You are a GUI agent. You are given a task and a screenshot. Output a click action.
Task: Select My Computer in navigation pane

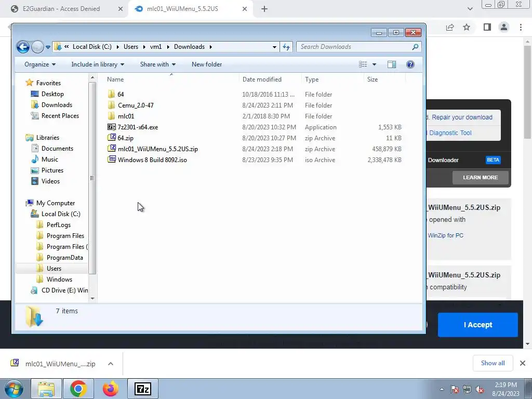(55, 203)
